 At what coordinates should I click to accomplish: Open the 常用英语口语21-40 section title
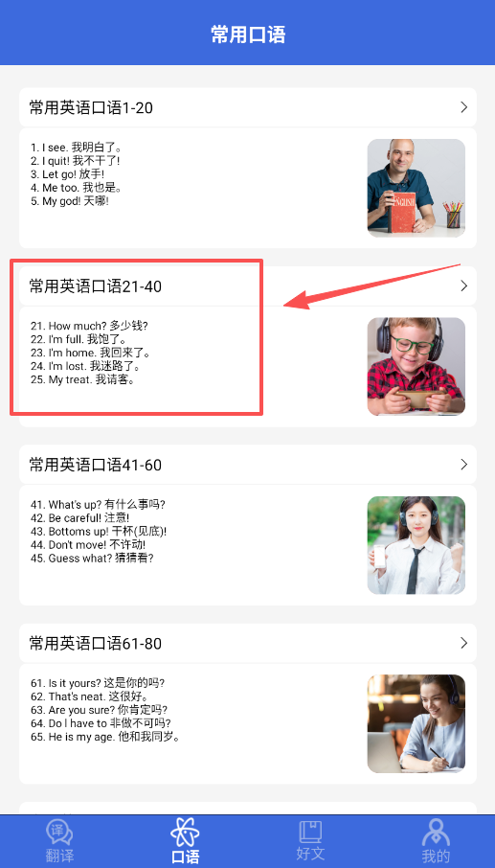coord(96,286)
